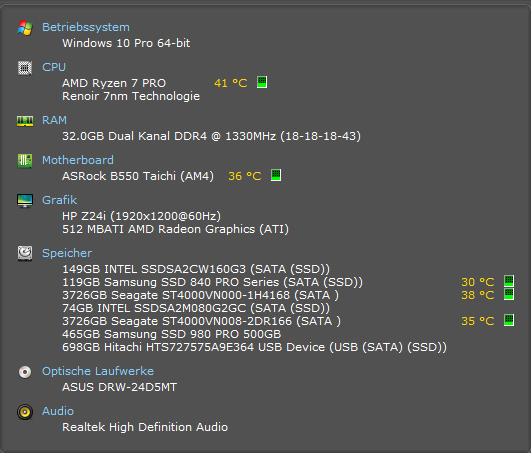
Task: Click the RAM memory module icon
Action: pyautogui.click(x=25, y=121)
